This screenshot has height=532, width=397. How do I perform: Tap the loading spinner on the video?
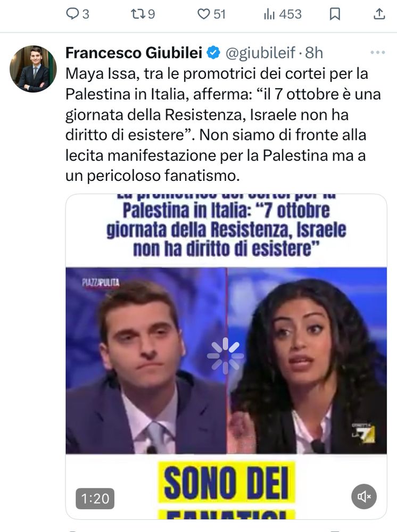click(226, 356)
